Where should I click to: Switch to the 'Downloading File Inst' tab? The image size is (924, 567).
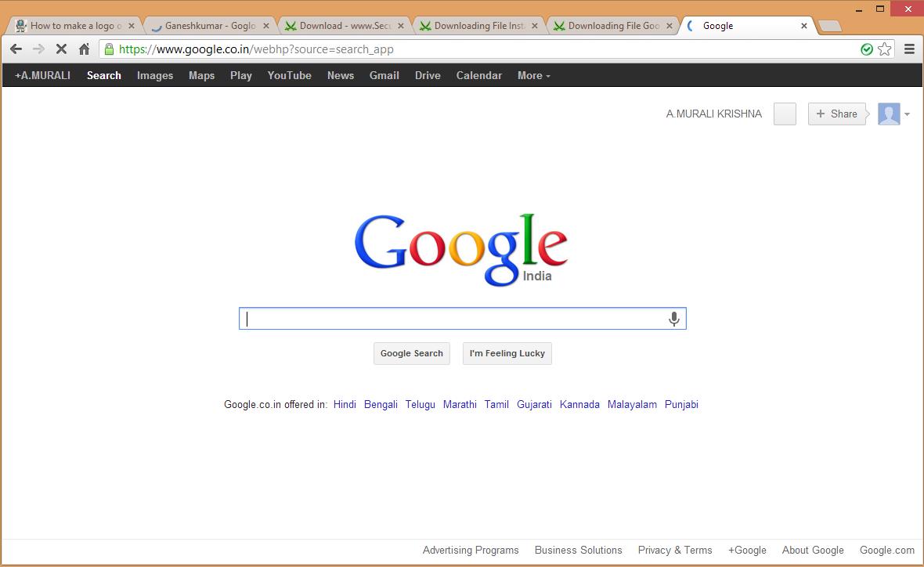pos(478,26)
